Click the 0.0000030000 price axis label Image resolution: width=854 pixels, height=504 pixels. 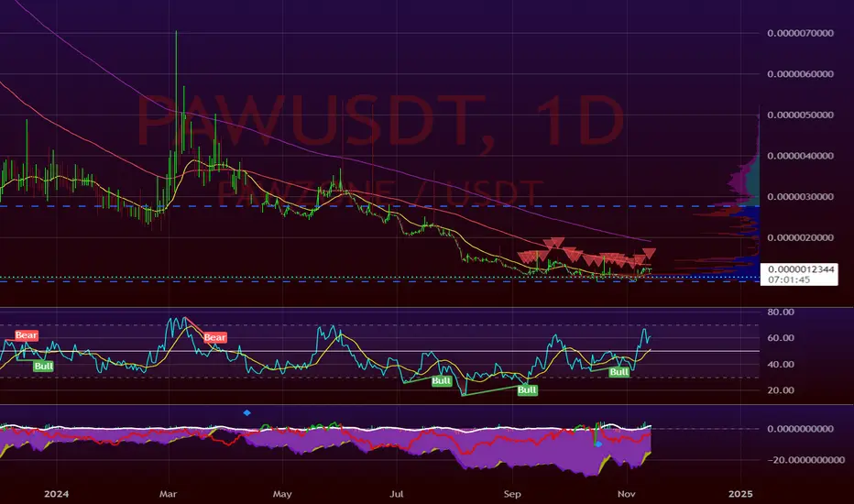[800, 197]
